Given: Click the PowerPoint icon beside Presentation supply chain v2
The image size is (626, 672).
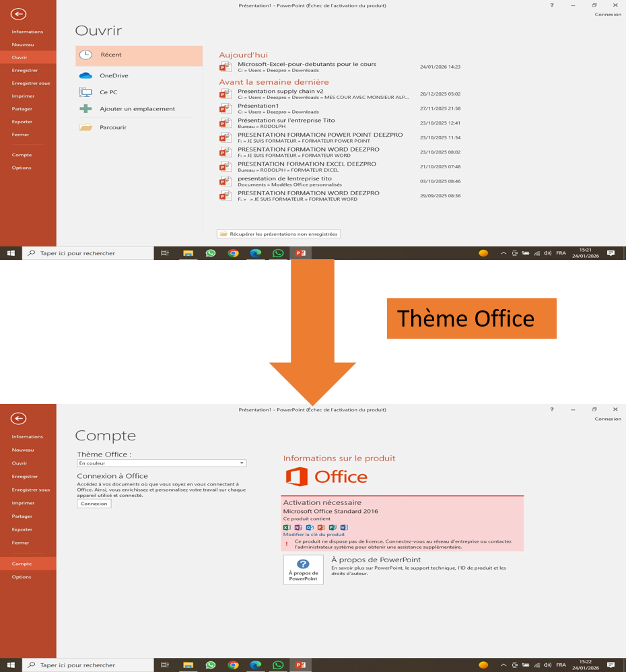Looking at the screenshot, I should pyautogui.click(x=225, y=94).
